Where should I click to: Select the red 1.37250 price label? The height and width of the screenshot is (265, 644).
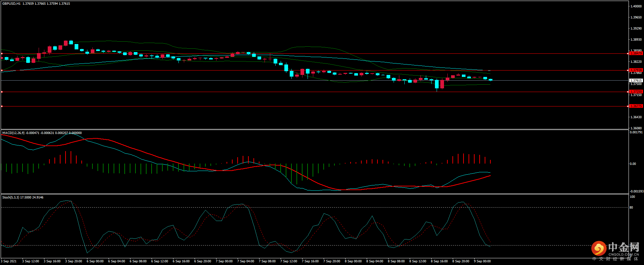pos(636,92)
